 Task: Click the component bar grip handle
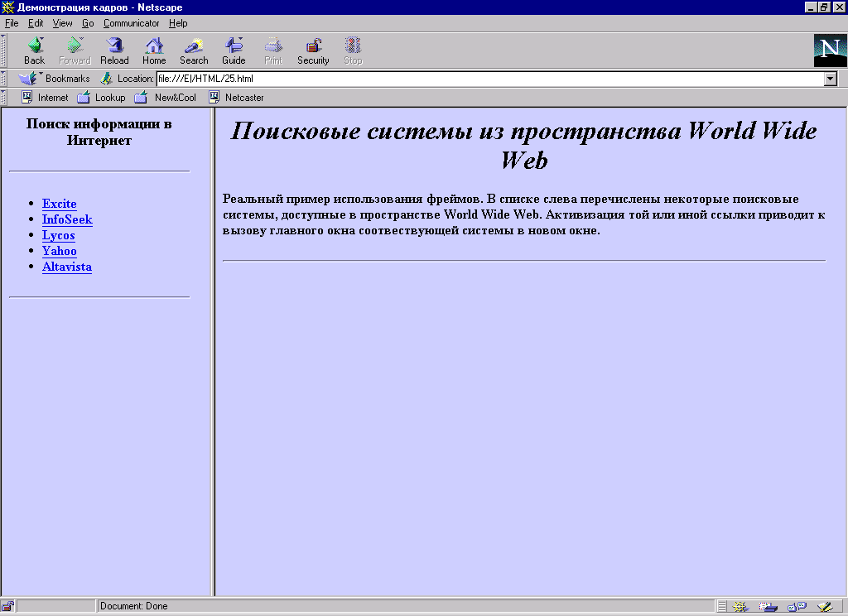click(722, 607)
